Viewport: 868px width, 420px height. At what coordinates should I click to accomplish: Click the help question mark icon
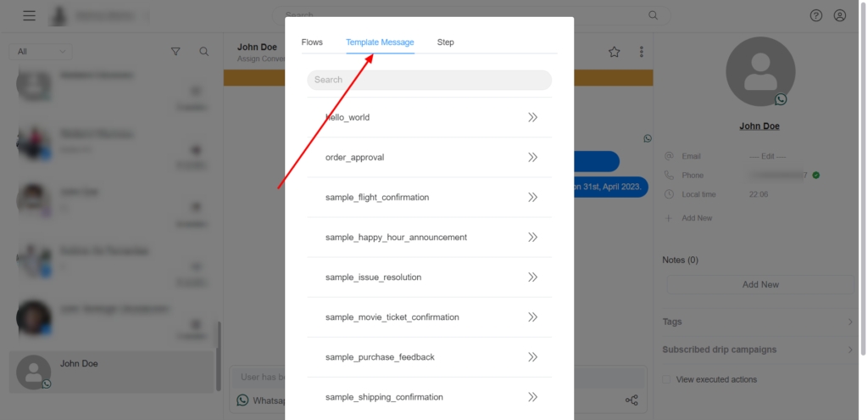pos(816,15)
